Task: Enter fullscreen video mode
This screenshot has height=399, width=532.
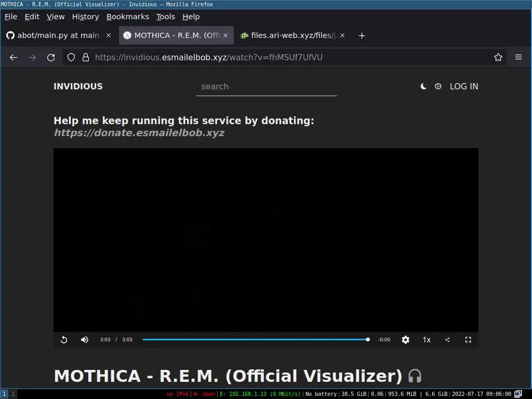Action: click(x=468, y=340)
